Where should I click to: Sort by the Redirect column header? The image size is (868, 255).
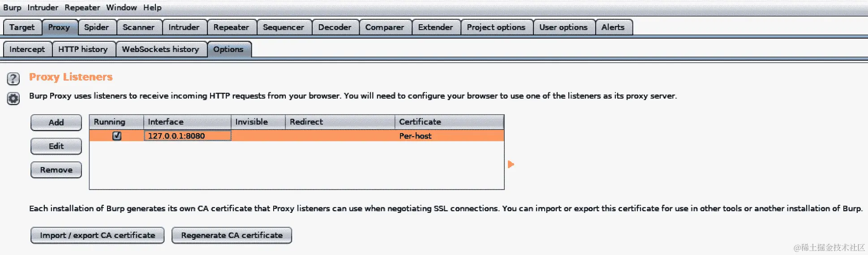pyautogui.click(x=340, y=122)
